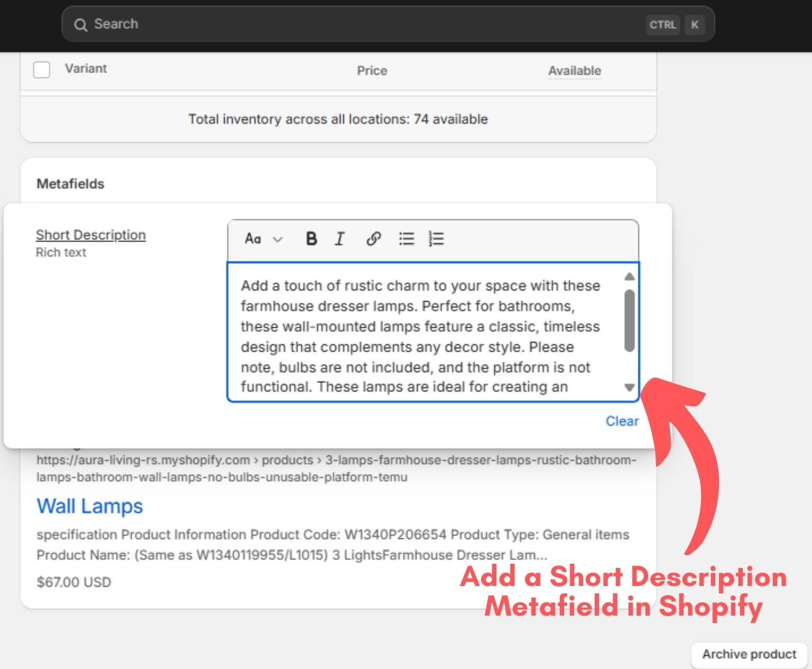Click the editor scrollbar up arrow

[x=629, y=277]
